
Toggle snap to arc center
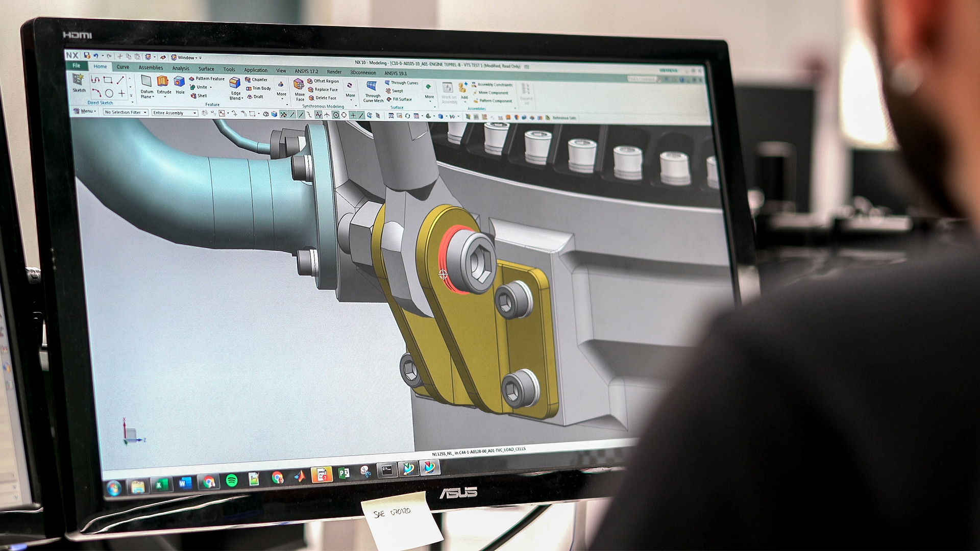[x=336, y=115]
